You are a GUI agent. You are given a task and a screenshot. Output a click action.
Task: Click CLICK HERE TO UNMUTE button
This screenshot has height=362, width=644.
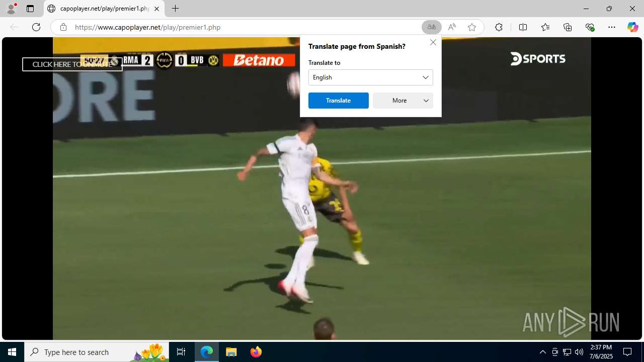[x=72, y=64]
